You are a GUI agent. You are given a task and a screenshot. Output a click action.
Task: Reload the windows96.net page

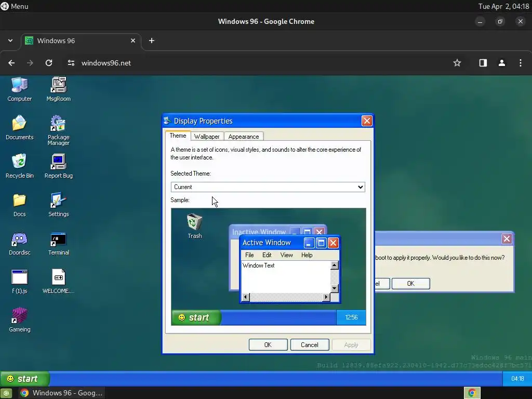tap(49, 63)
